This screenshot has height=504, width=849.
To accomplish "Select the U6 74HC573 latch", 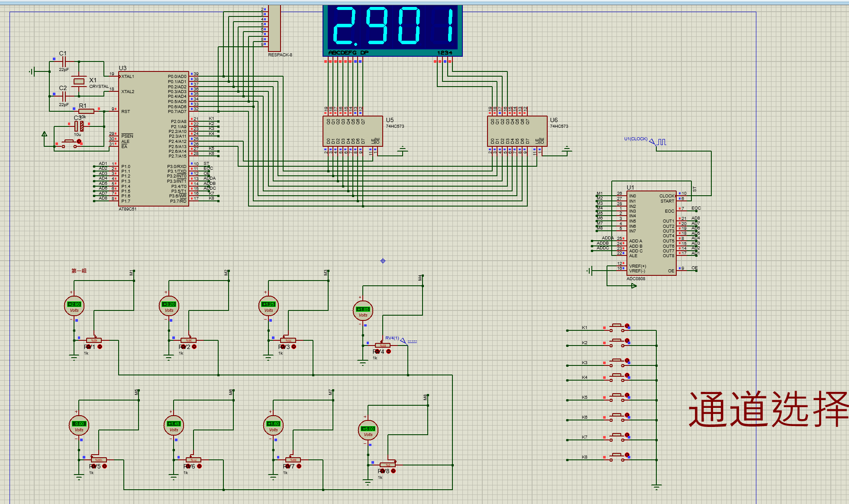I will [x=517, y=131].
